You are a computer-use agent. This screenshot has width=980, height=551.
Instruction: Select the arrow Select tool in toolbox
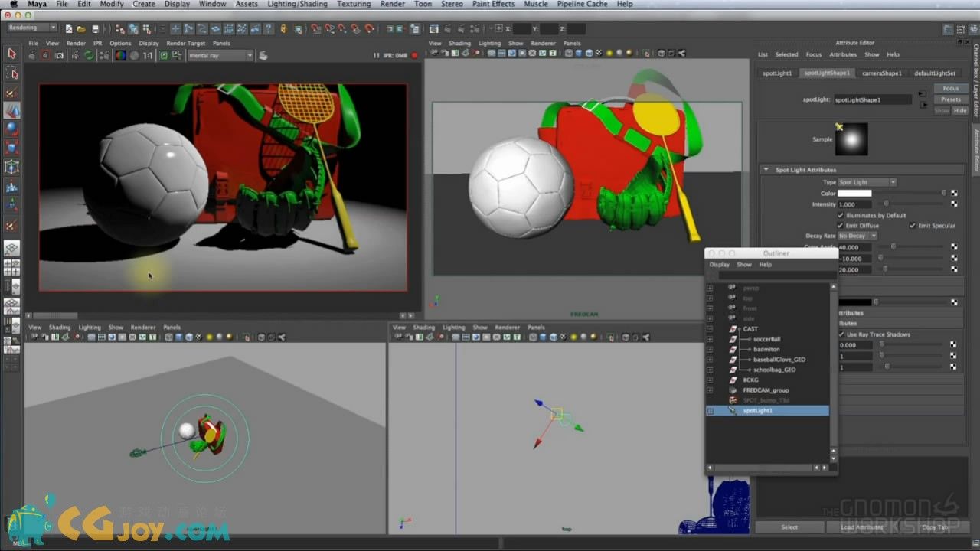point(11,54)
